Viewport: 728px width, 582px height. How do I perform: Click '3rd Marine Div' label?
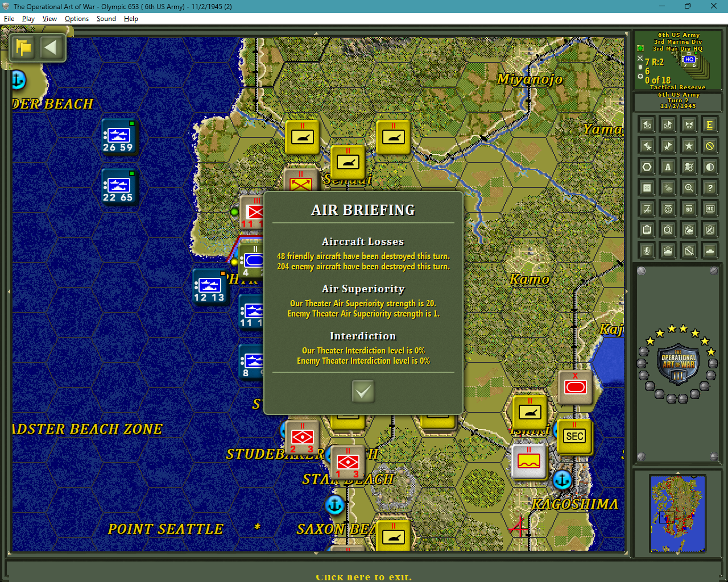point(678,42)
